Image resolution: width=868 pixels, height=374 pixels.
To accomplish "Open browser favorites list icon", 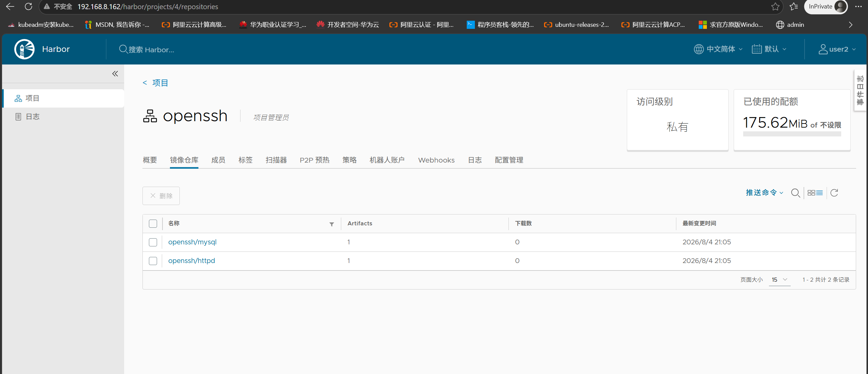I will (x=794, y=6).
